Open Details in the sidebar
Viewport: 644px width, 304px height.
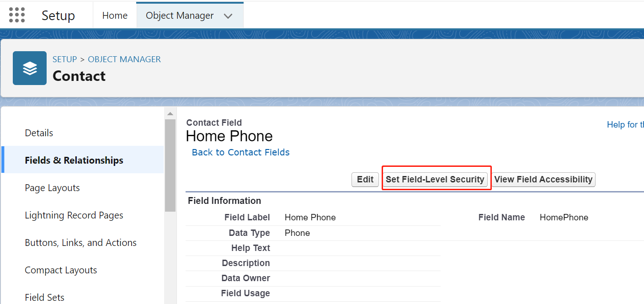[x=39, y=133]
